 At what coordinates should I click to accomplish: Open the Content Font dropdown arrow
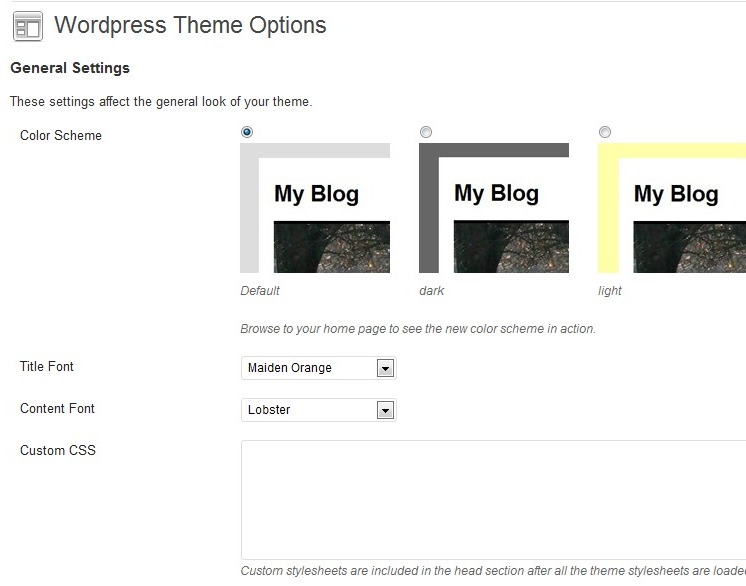click(x=385, y=410)
